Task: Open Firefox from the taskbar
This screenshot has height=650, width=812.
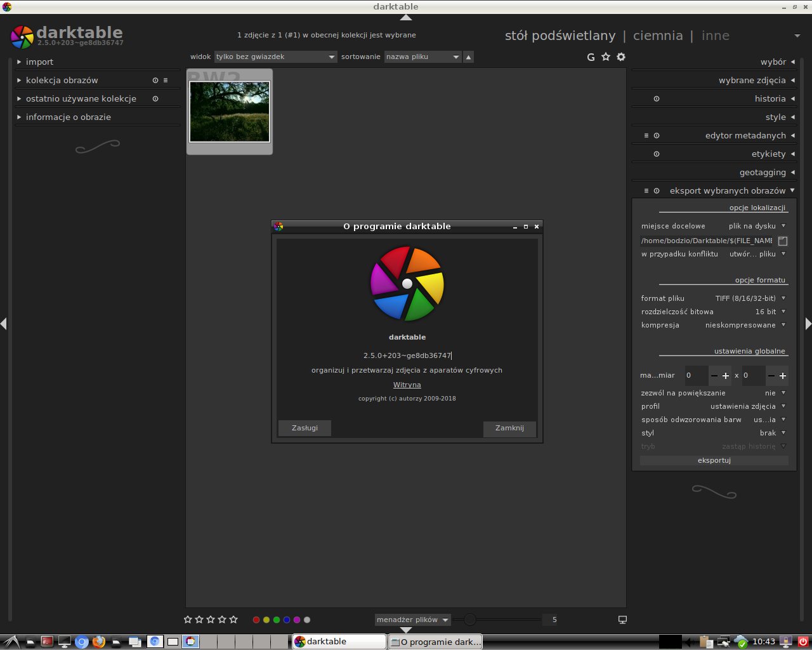Action: click(x=98, y=642)
